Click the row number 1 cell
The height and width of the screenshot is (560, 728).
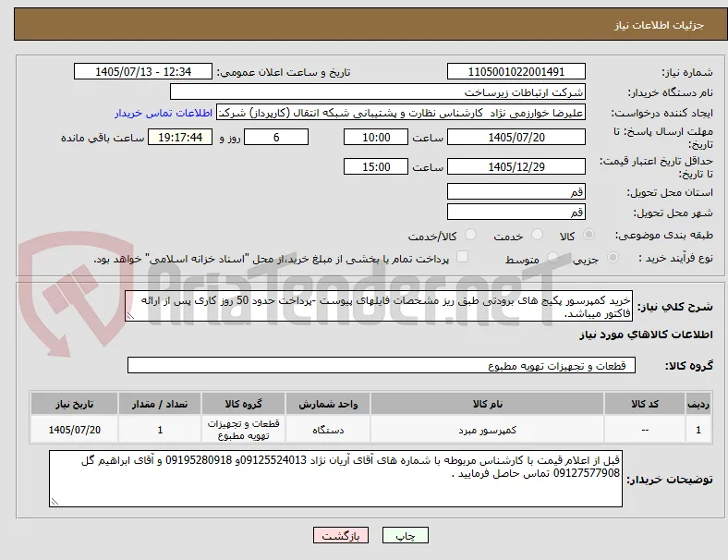pos(698,430)
